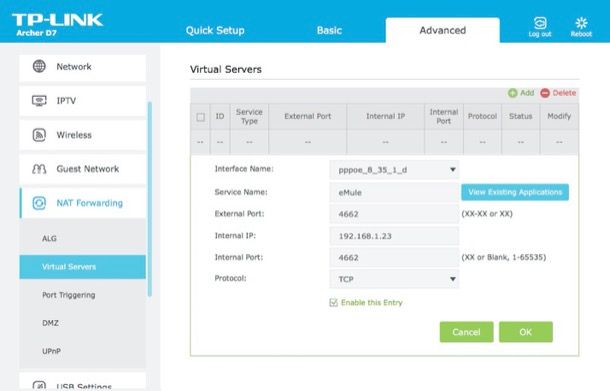
Task: Focus the Internal IP field 192.168.1.23
Action: [x=394, y=236]
